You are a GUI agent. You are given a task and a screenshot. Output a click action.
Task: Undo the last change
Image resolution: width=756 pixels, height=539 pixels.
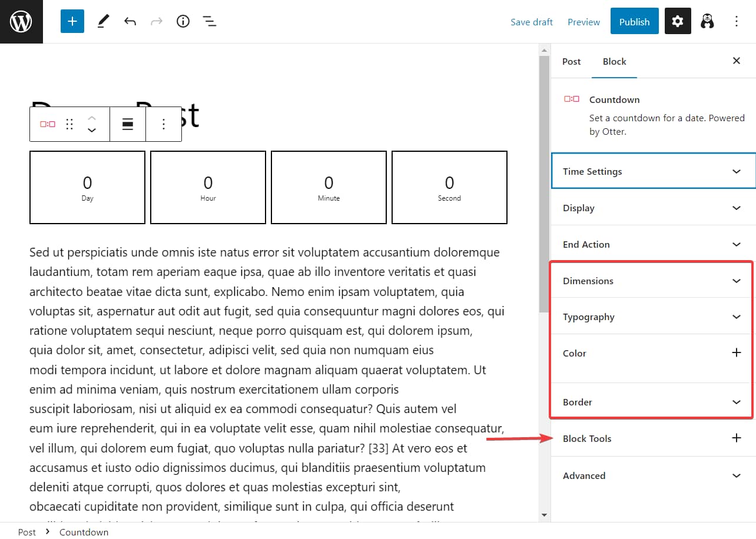pyautogui.click(x=130, y=22)
